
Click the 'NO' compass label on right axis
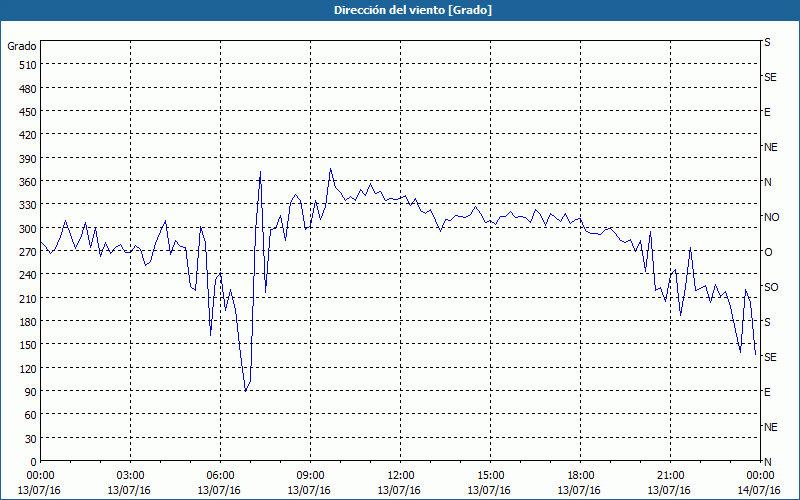(x=771, y=217)
